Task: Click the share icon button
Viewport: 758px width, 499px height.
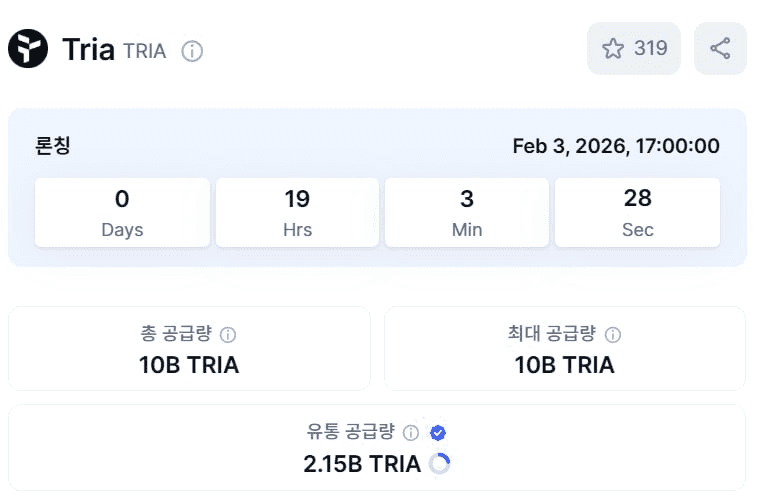Action: [720, 48]
